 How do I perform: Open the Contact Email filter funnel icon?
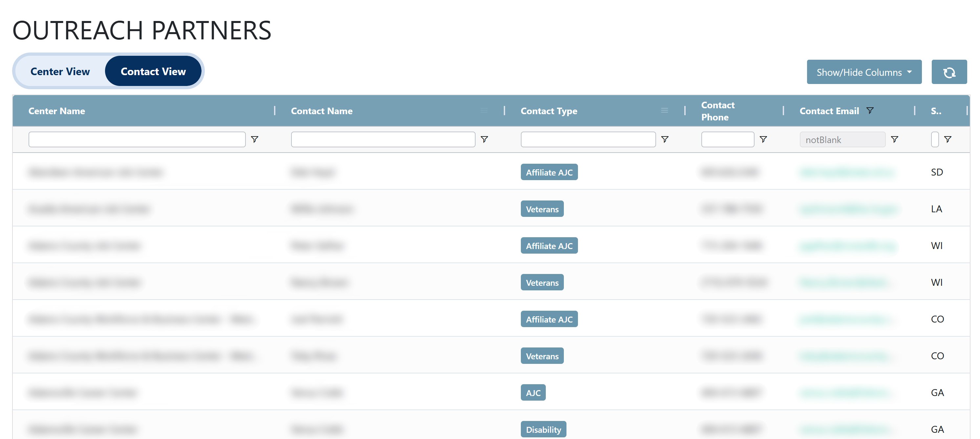coord(895,139)
